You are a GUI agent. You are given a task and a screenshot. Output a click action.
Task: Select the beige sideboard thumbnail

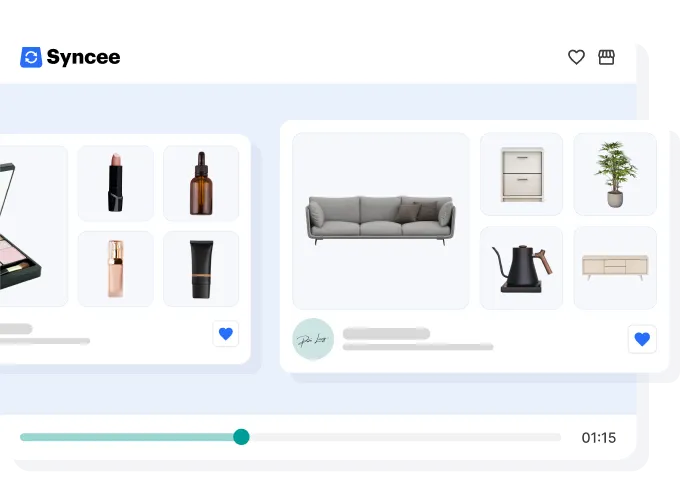(615, 268)
